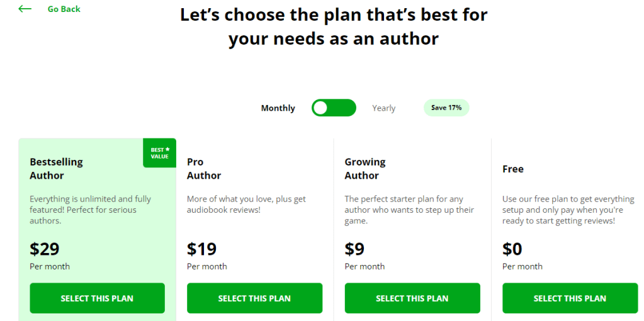The image size is (644, 321).
Task: Click the audiobook reviews description text
Action: (246, 205)
